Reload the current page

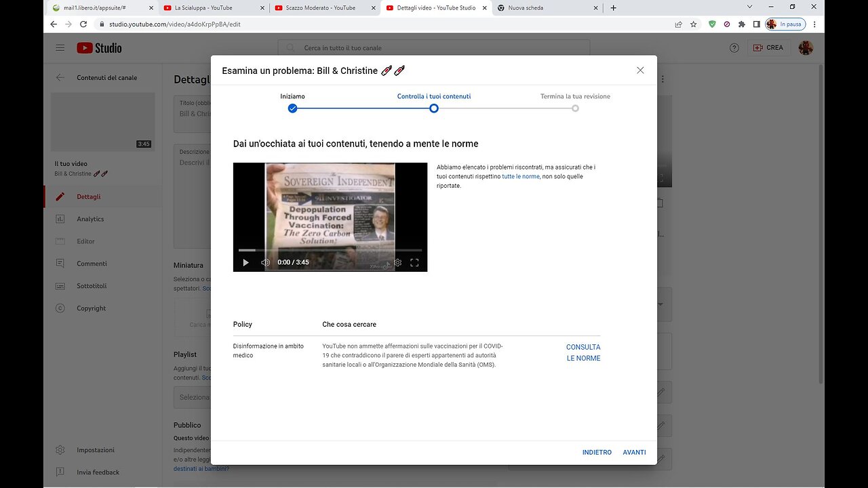click(83, 24)
